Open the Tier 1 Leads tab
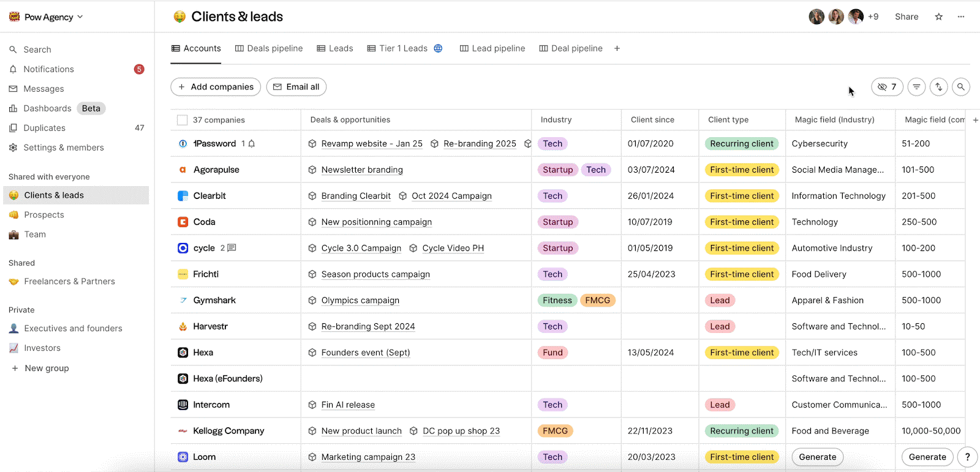 click(404, 48)
